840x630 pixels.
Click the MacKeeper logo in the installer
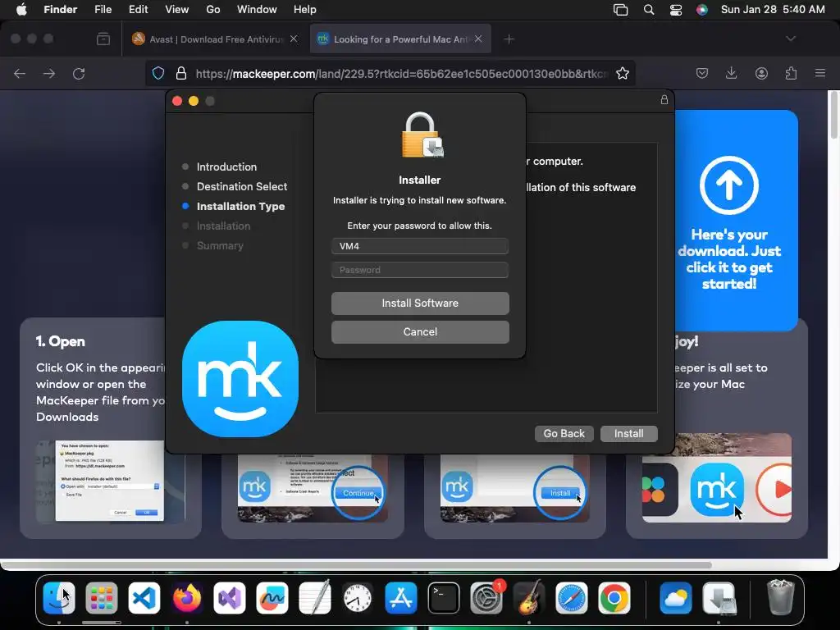point(240,379)
